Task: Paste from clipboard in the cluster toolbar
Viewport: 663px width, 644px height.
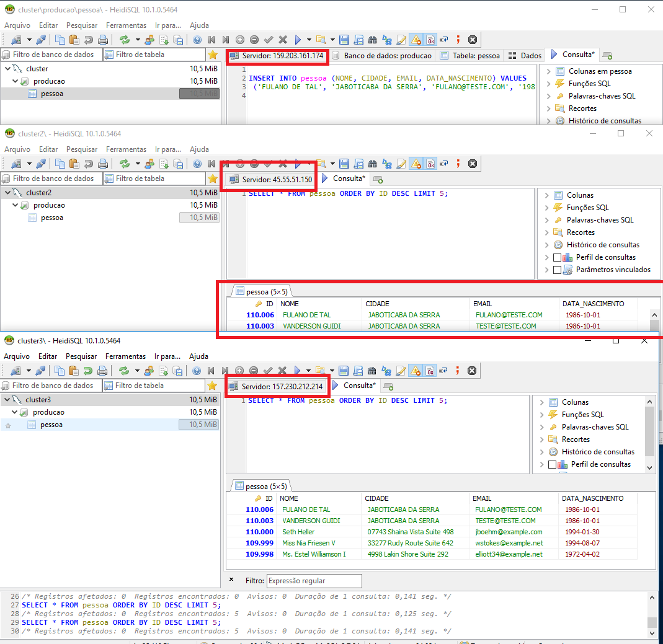Action: (x=76, y=39)
